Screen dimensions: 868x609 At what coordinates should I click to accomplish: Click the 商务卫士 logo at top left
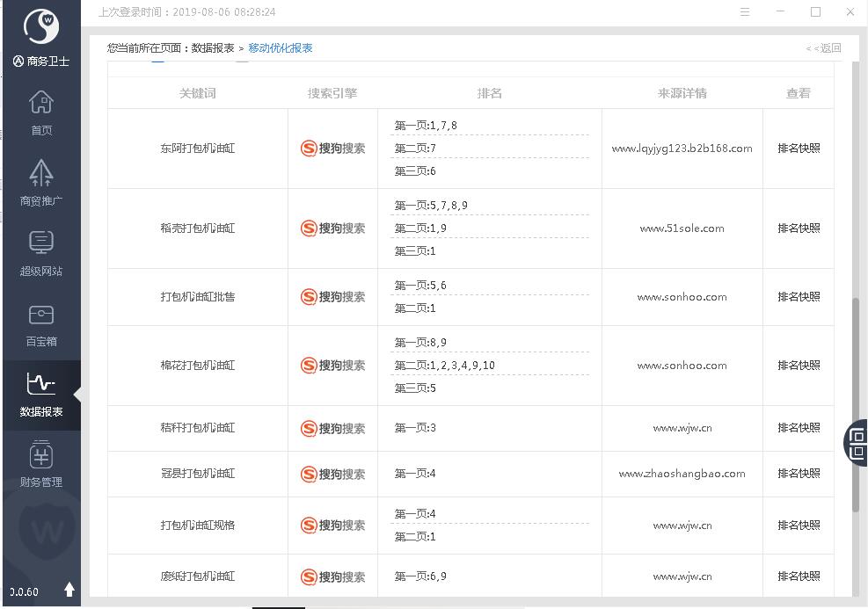(40, 27)
